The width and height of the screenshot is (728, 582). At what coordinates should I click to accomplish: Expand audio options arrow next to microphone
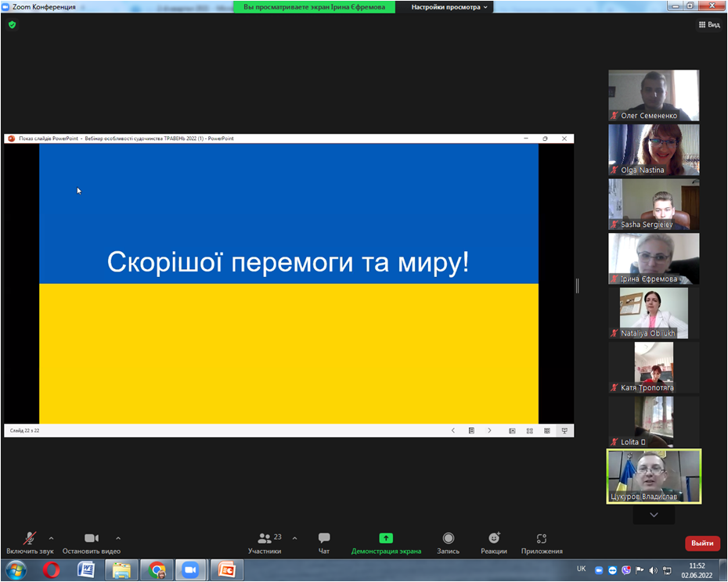52,538
